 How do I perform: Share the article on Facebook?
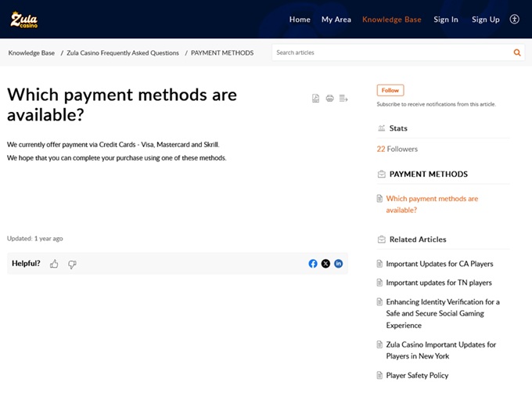click(x=313, y=264)
